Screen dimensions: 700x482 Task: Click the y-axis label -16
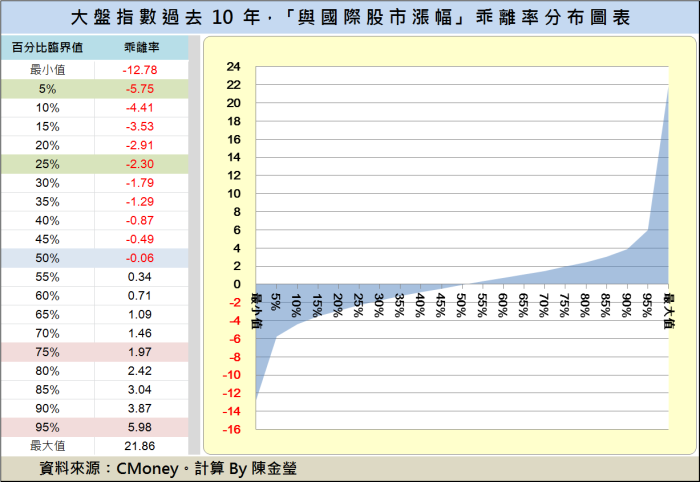pyautogui.click(x=232, y=429)
